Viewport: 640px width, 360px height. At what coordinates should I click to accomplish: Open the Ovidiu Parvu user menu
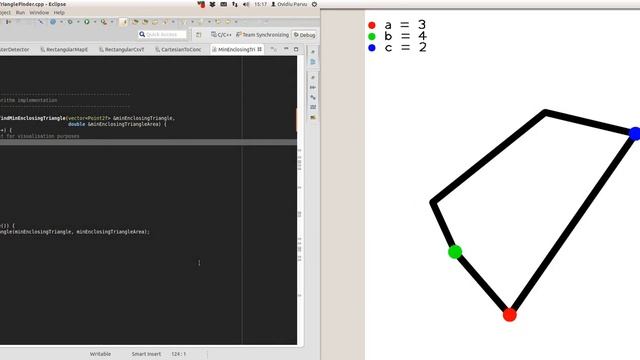click(289, 4)
